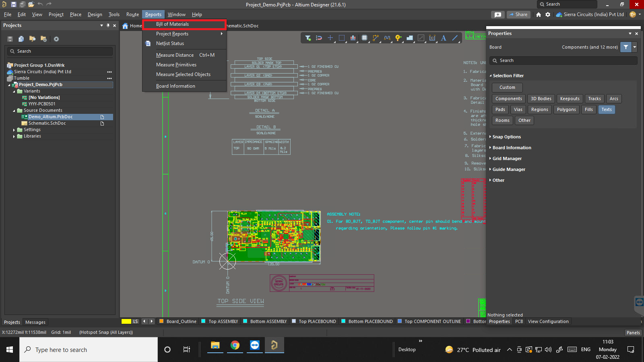
Task: Select the Place Component chip icon
Action: [364, 38]
